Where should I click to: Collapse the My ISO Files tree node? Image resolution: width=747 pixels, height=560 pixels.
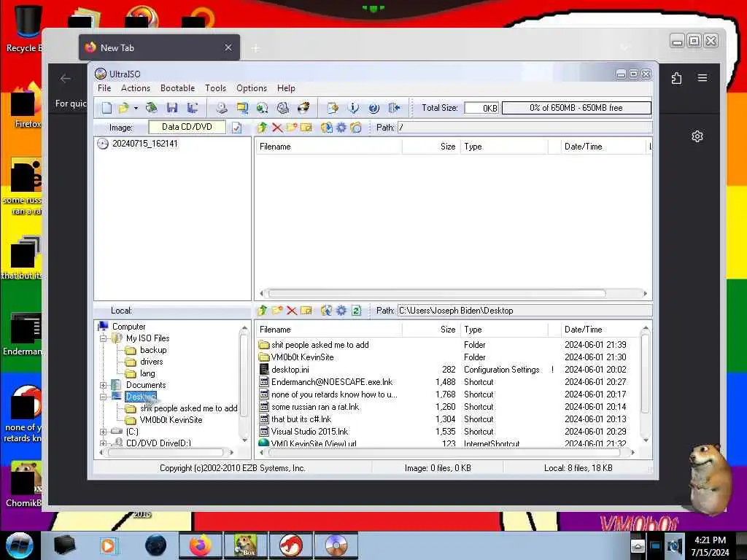103,338
